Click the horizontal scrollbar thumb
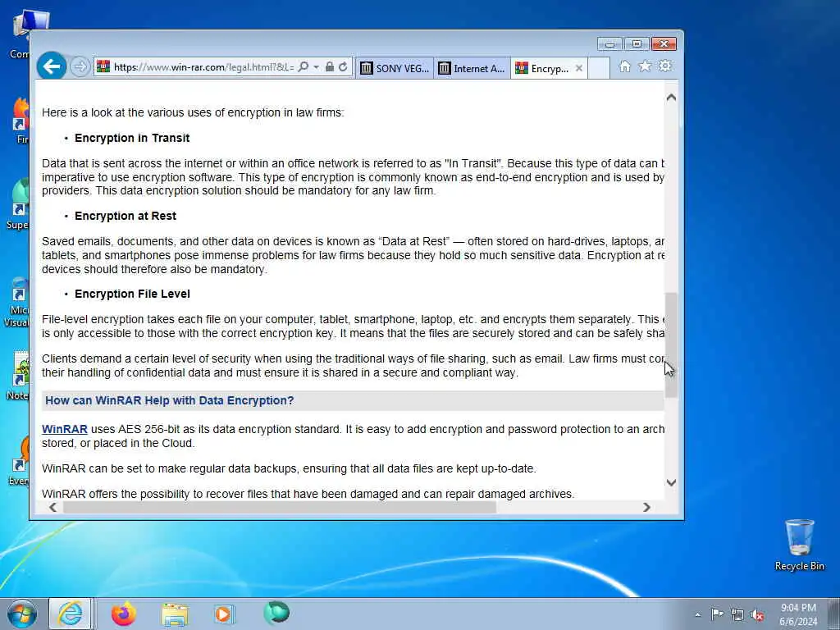 [280, 507]
